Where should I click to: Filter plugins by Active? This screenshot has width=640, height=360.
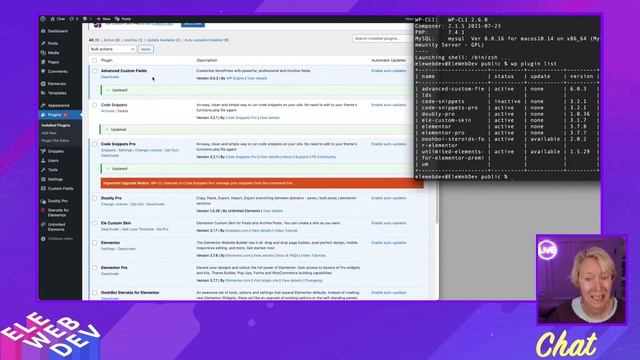click(111, 40)
